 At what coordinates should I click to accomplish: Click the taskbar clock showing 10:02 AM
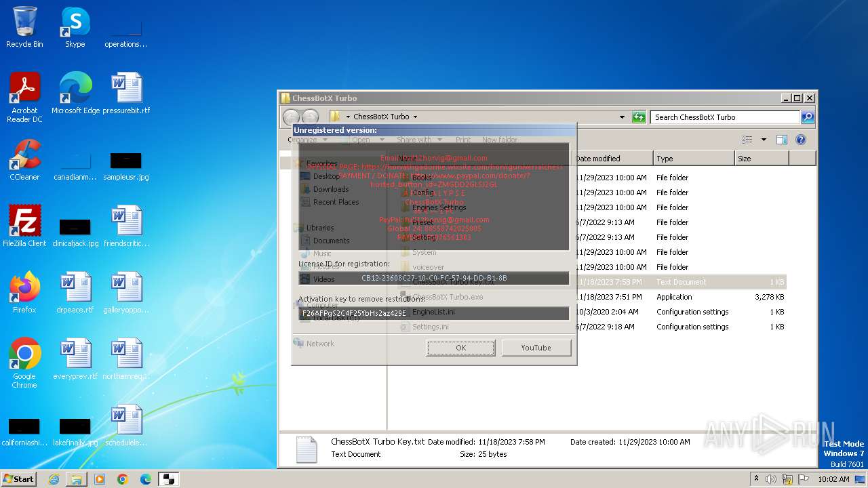point(833,479)
